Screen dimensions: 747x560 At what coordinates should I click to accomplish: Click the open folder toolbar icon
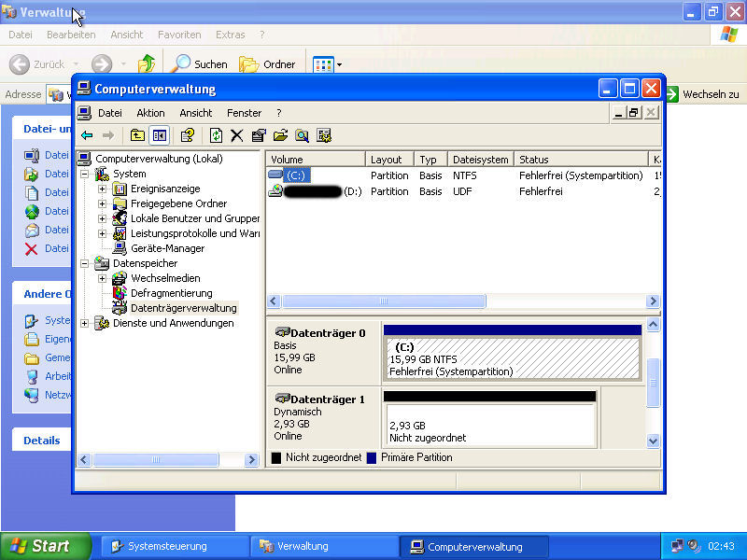[280, 135]
